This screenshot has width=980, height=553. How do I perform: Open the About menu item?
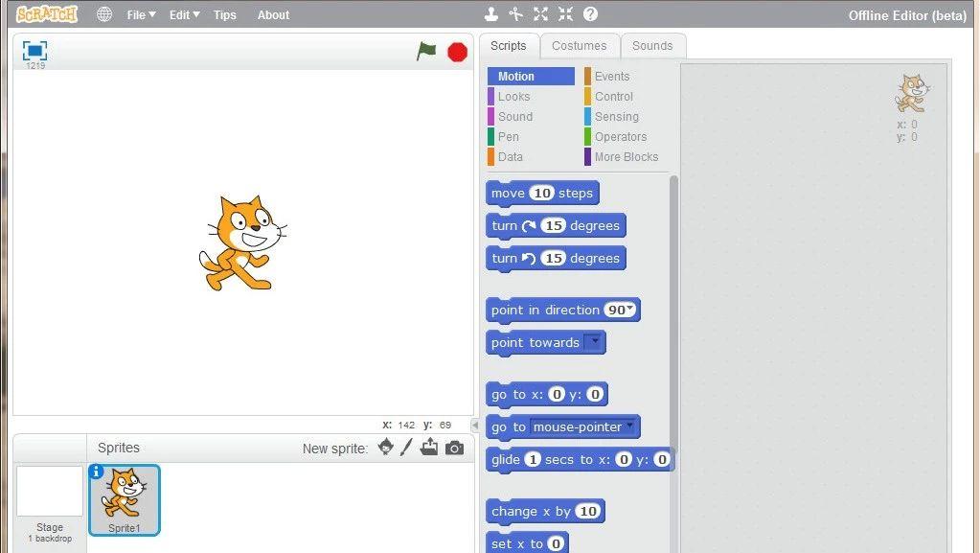(273, 15)
